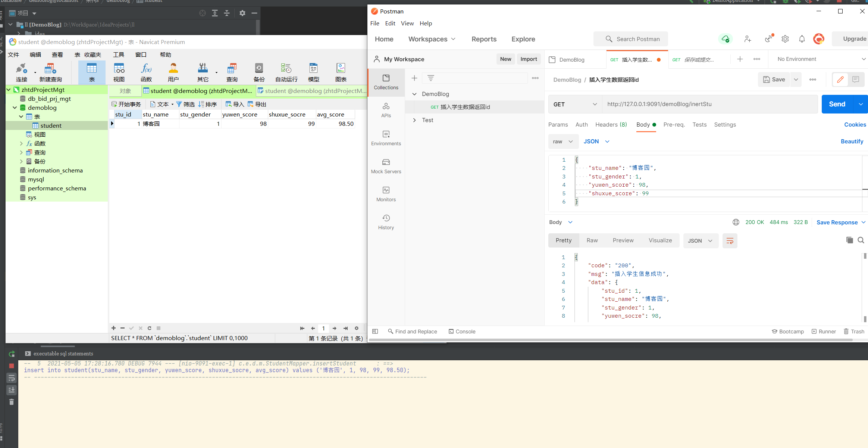The image size is (868, 448).
Task: Toggle the edit pencil mode button
Action: 840,80
